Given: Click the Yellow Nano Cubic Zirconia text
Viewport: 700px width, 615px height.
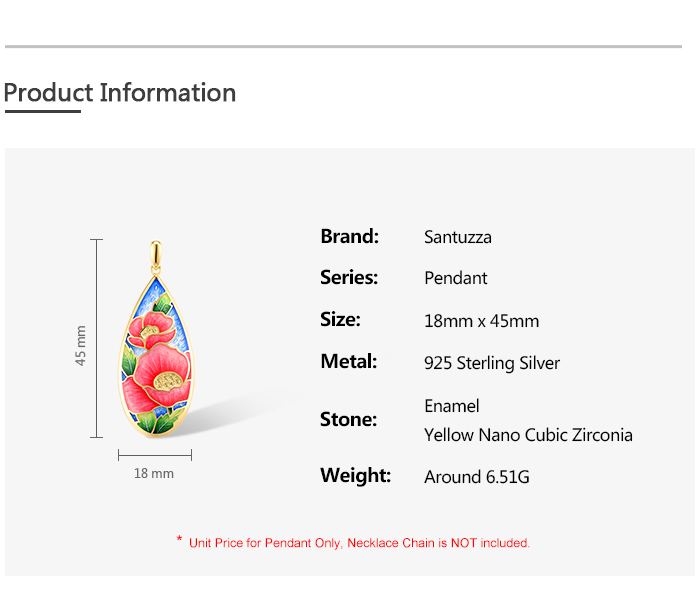Looking at the screenshot, I should [x=528, y=435].
